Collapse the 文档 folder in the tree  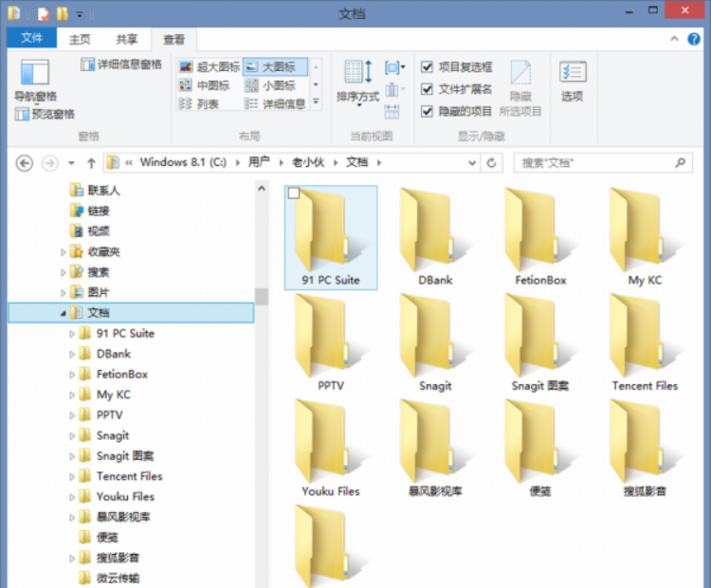click(x=64, y=313)
